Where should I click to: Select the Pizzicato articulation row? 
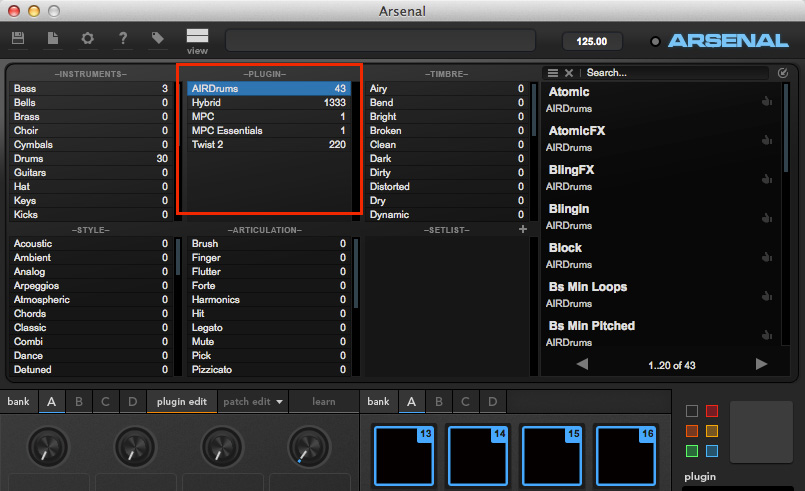pos(269,369)
